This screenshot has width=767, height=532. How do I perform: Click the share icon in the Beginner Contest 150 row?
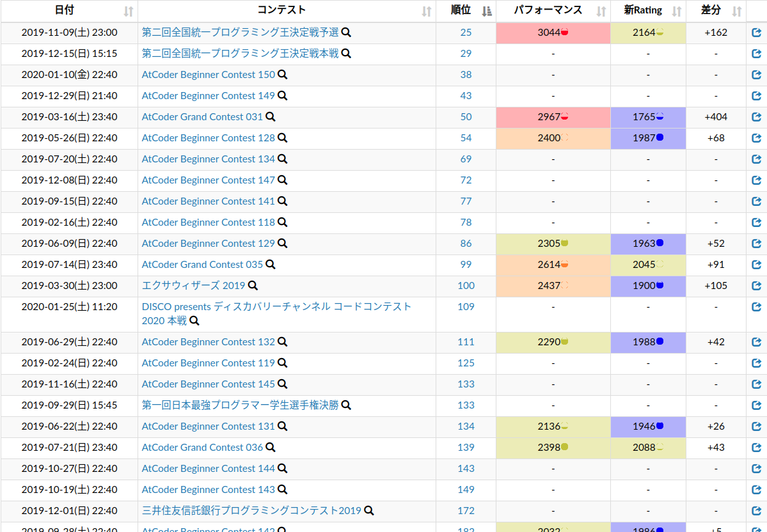coord(756,74)
